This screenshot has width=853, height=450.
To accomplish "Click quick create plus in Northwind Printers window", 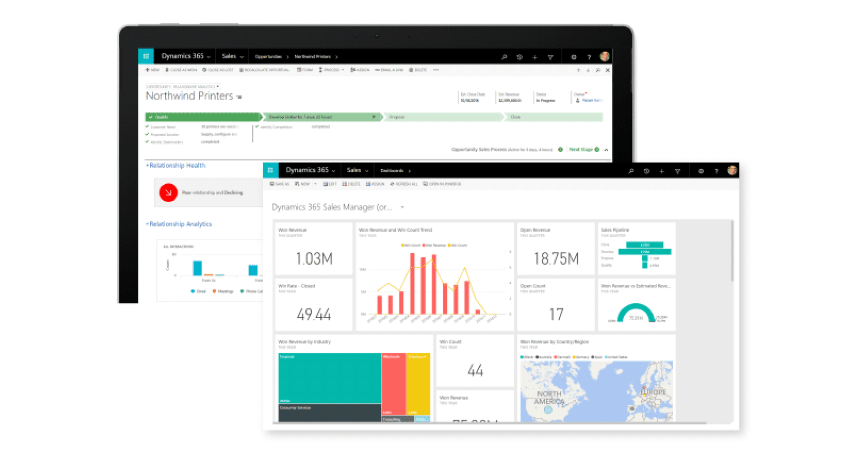I will point(535,57).
